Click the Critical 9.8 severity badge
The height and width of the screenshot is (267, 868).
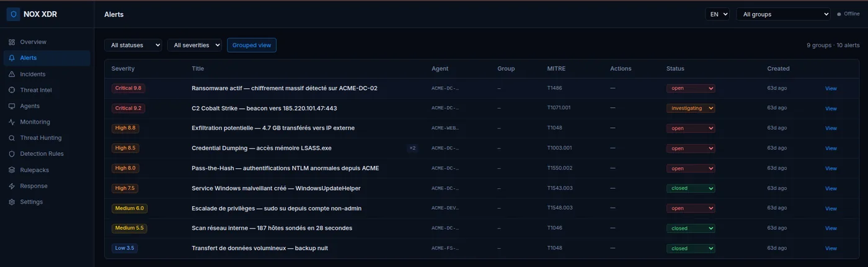point(128,88)
